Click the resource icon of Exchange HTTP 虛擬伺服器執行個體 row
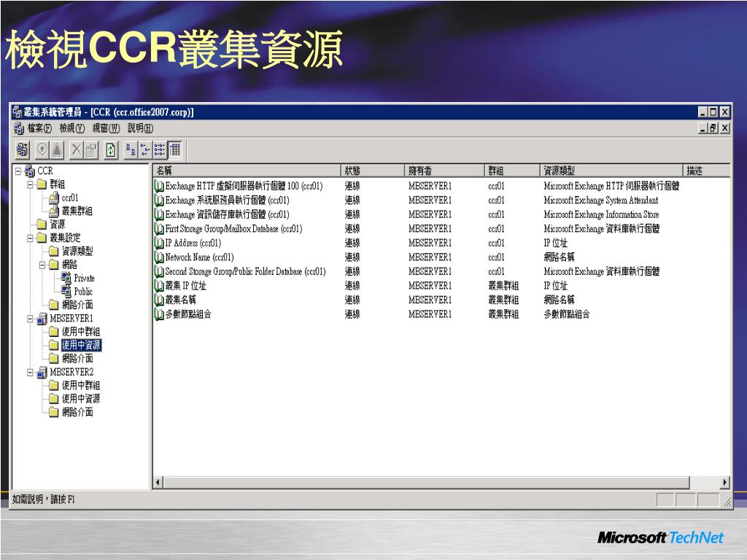This screenshot has height=560, width=747. (x=159, y=186)
